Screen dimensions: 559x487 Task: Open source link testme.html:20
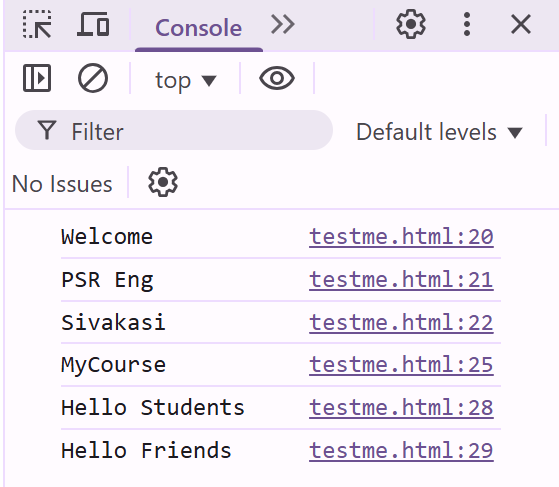[401, 237]
